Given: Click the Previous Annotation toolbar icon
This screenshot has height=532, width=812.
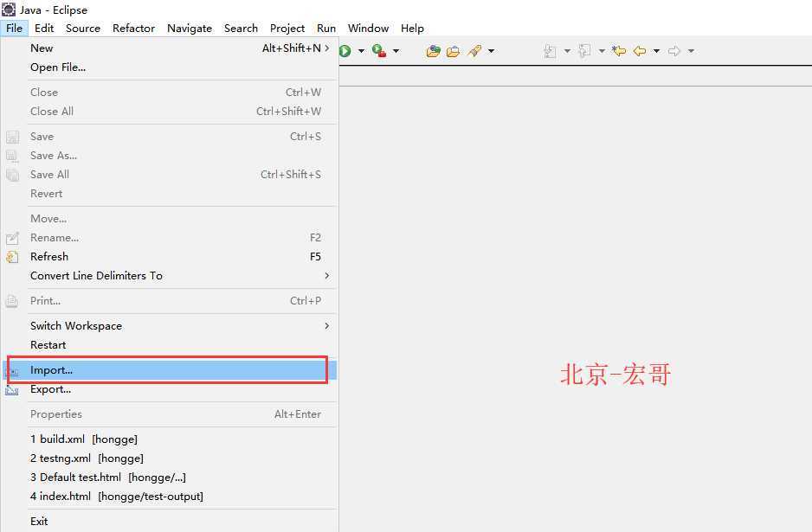Looking at the screenshot, I should click(584, 51).
